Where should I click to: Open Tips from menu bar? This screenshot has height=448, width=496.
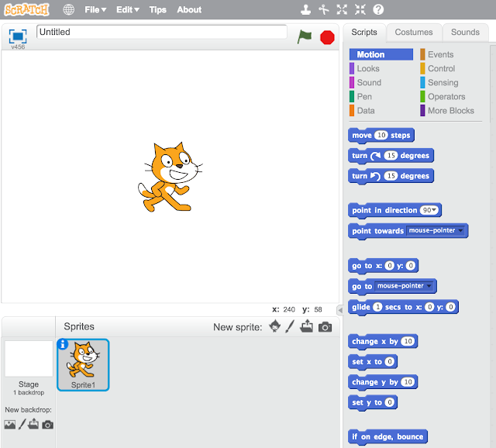pos(158,10)
